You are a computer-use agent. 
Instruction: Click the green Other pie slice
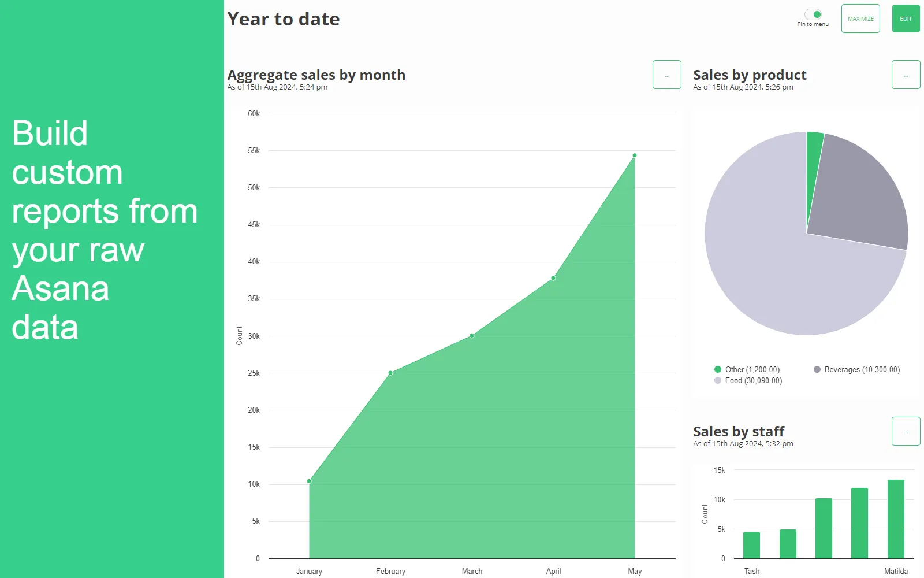point(814,150)
